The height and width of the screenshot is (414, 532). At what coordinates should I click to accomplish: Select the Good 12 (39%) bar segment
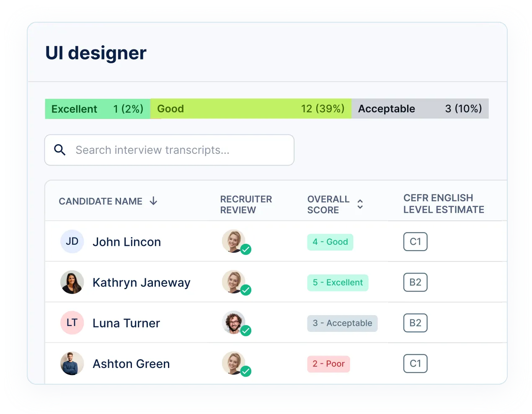(x=251, y=109)
